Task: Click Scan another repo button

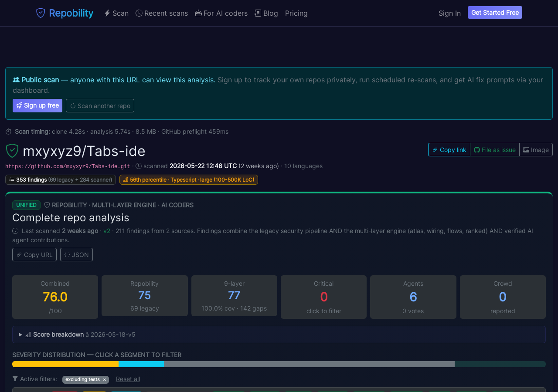Action: 100,105
